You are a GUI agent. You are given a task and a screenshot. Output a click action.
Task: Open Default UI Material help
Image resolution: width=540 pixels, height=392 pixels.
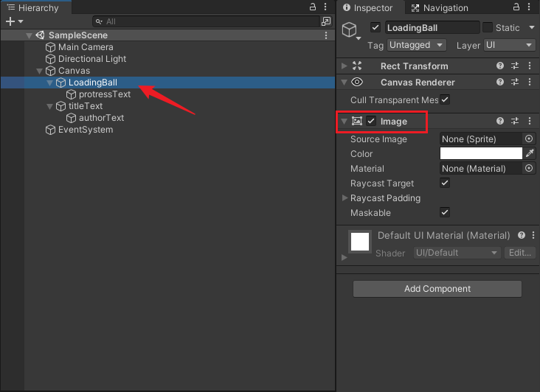tap(522, 235)
